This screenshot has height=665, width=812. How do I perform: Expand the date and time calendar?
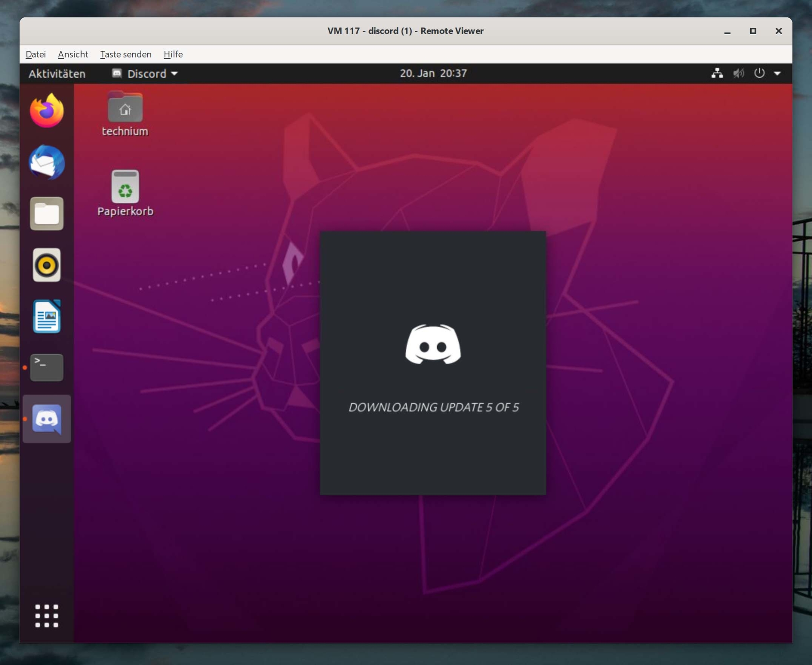433,73
